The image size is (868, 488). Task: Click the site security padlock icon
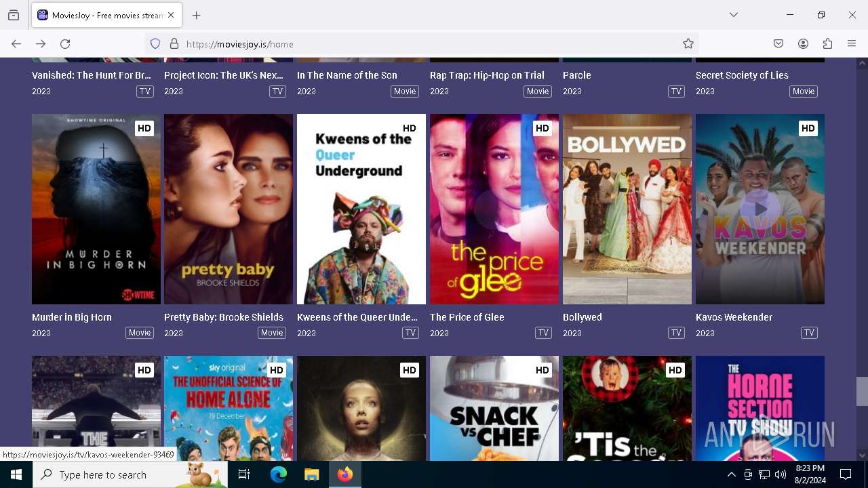coord(174,44)
